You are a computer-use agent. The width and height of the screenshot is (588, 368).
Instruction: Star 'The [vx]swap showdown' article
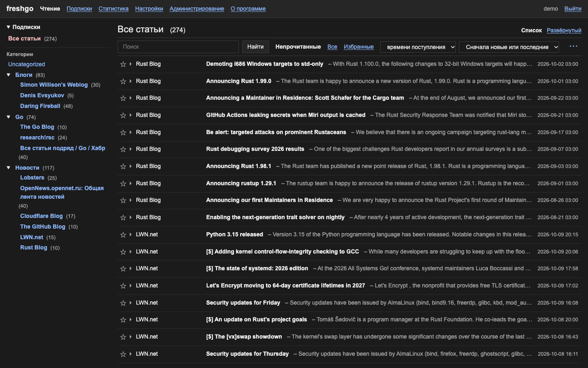123,337
